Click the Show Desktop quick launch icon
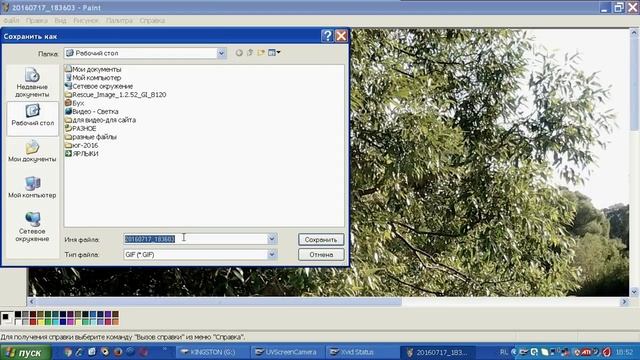This screenshot has width=640, height=360. [x=92, y=351]
